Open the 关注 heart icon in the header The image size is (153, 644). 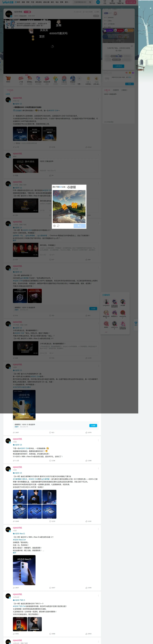click(x=105, y=2)
